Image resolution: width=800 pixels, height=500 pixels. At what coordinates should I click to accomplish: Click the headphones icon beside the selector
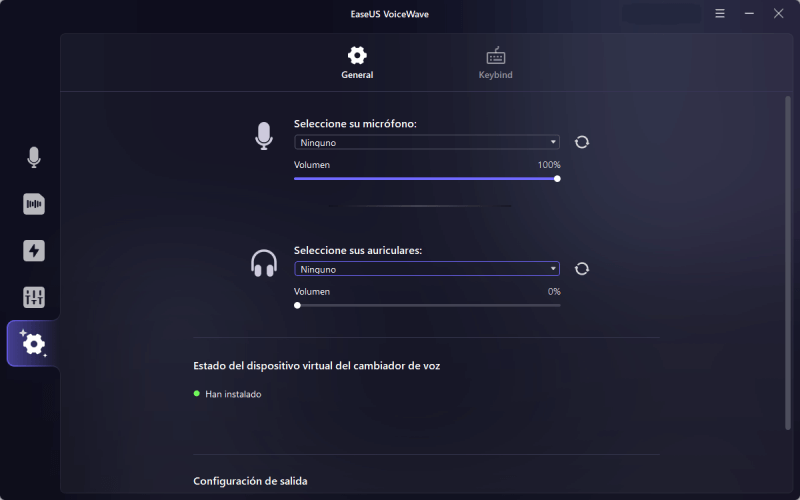pos(264,263)
